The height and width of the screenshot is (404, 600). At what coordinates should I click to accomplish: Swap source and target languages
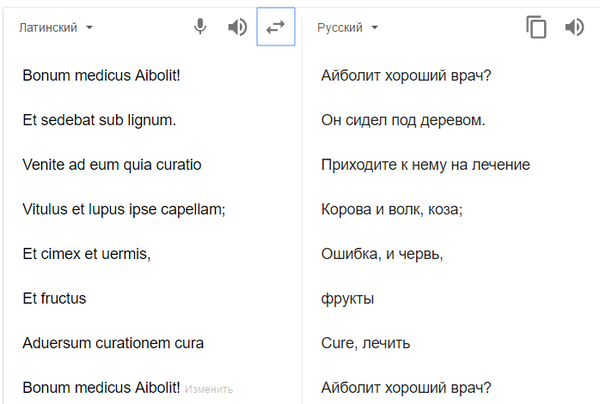tap(276, 27)
